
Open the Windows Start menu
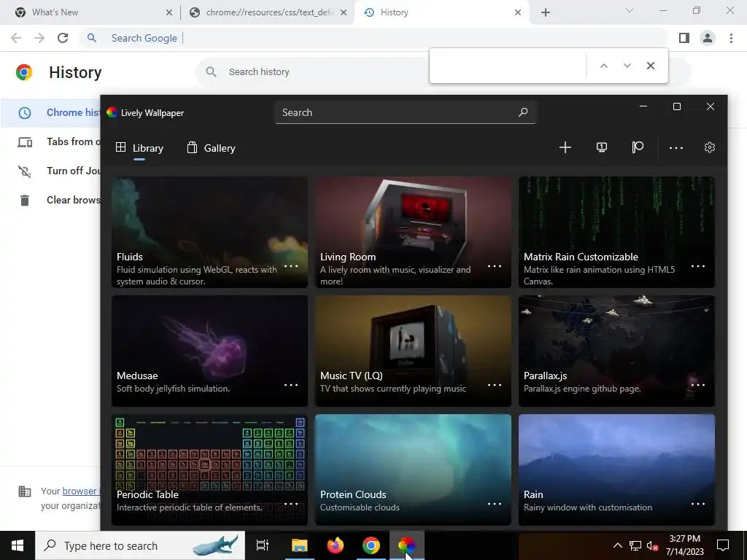(x=18, y=545)
